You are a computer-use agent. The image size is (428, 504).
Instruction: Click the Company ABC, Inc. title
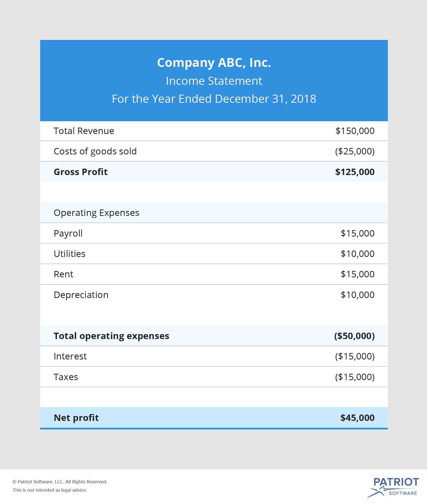[214, 63]
